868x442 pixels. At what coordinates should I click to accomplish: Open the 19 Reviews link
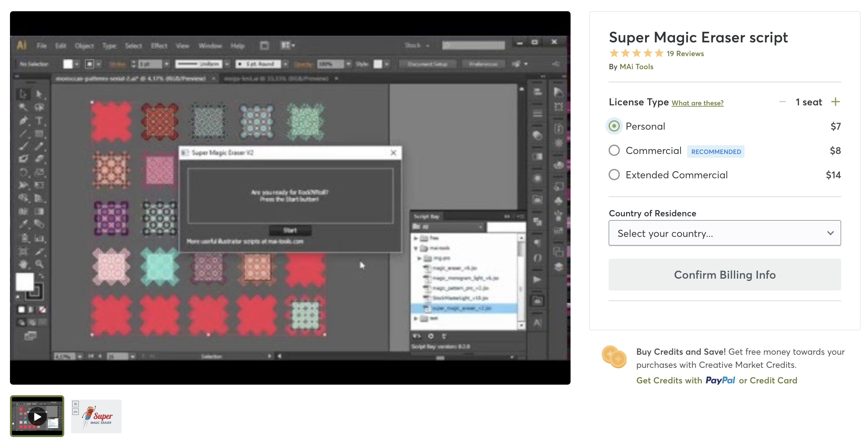(x=685, y=54)
